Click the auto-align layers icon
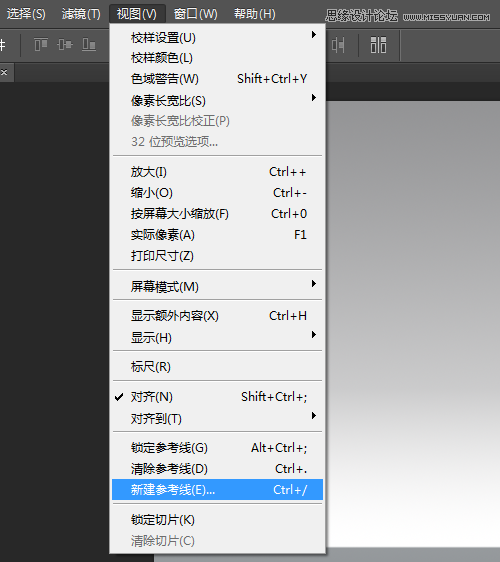Viewport: 500px width, 562px height. [x=378, y=45]
